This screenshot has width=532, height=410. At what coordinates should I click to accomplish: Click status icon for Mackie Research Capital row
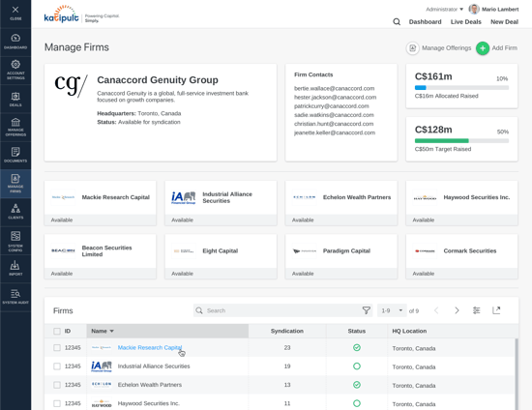pyautogui.click(x=357, y=347)
